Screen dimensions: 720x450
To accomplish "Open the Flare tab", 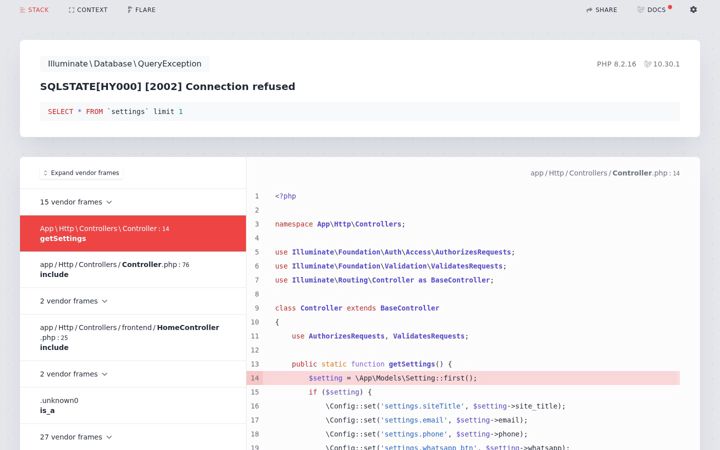I will 141,10.
